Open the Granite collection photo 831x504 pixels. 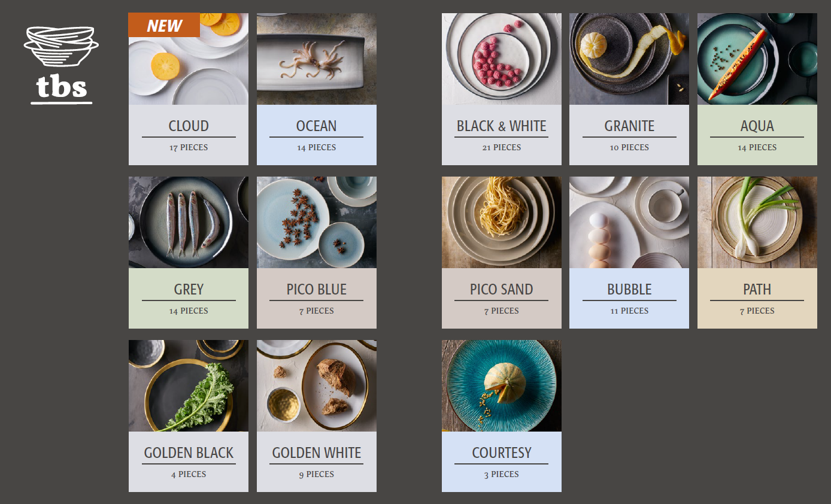(x=629, y=59)
